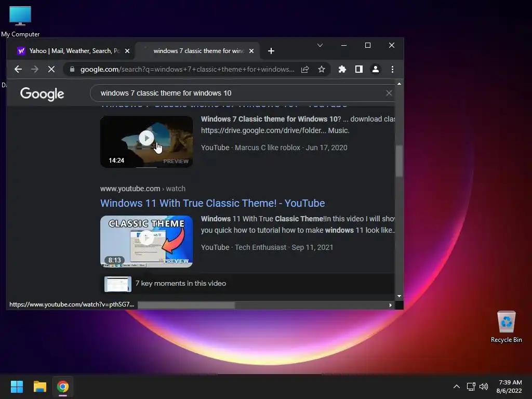Viewport: 532px width, 399px height.
Task: Click the scroll up arrow
Action: 399,84
